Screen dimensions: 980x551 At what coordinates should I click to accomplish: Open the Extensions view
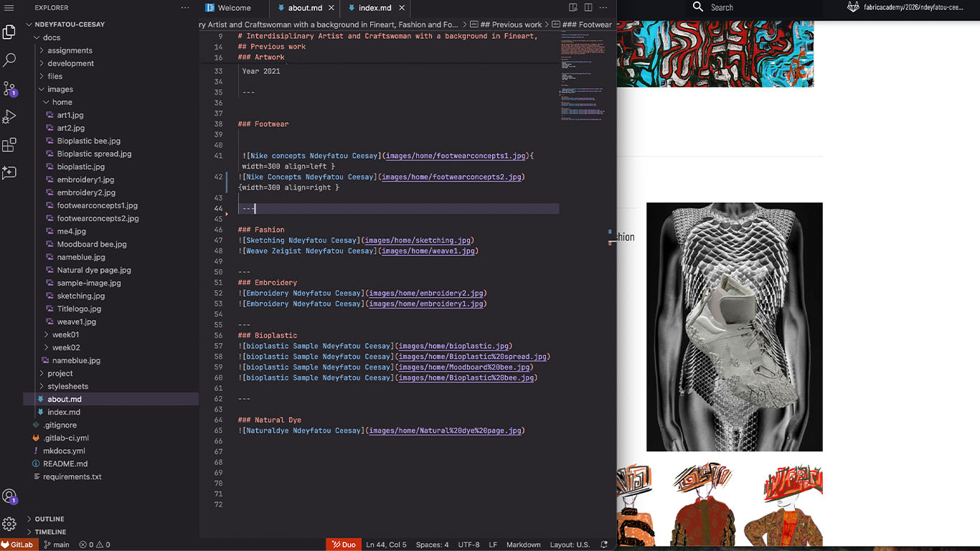coord(9,145)
